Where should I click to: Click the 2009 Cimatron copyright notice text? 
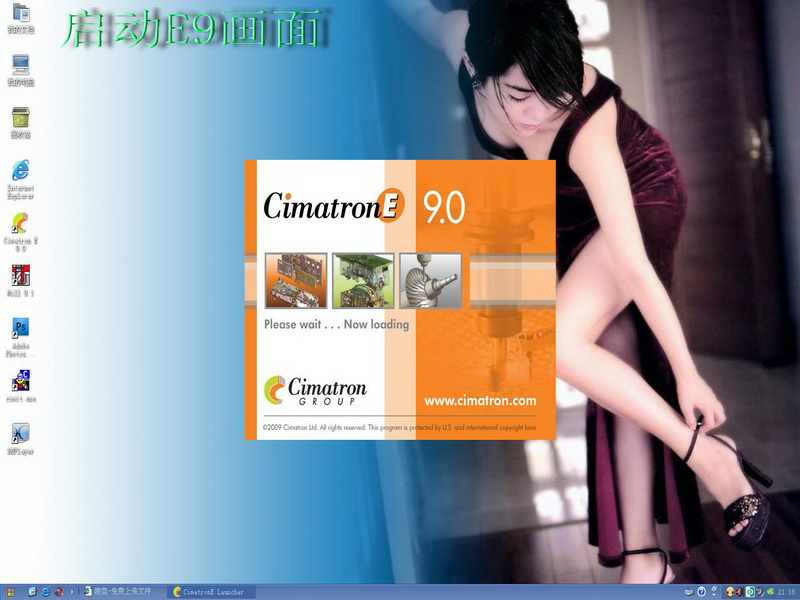coord(399,428)
